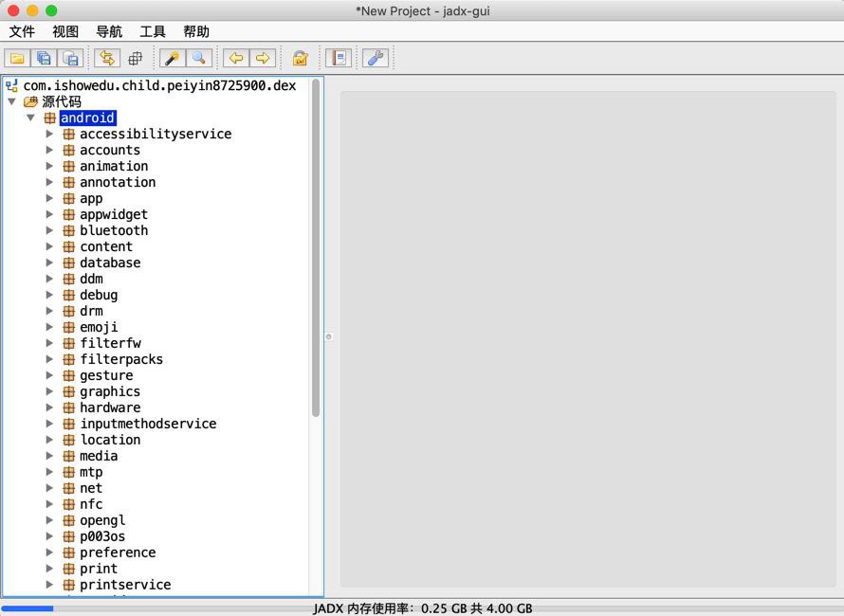Viewport: 844px width, 616px height.
Task: Open the 工具 menu
Action: 153,31
